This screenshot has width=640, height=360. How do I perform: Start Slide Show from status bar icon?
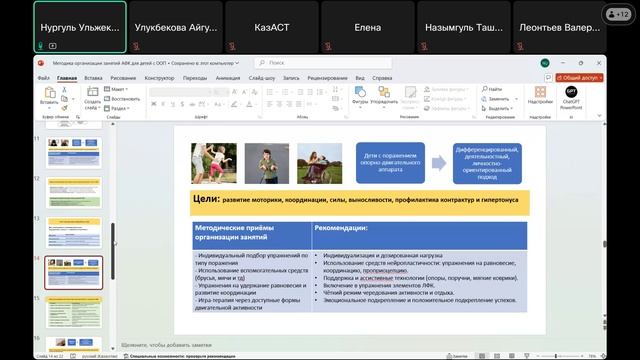pos(527,356)
